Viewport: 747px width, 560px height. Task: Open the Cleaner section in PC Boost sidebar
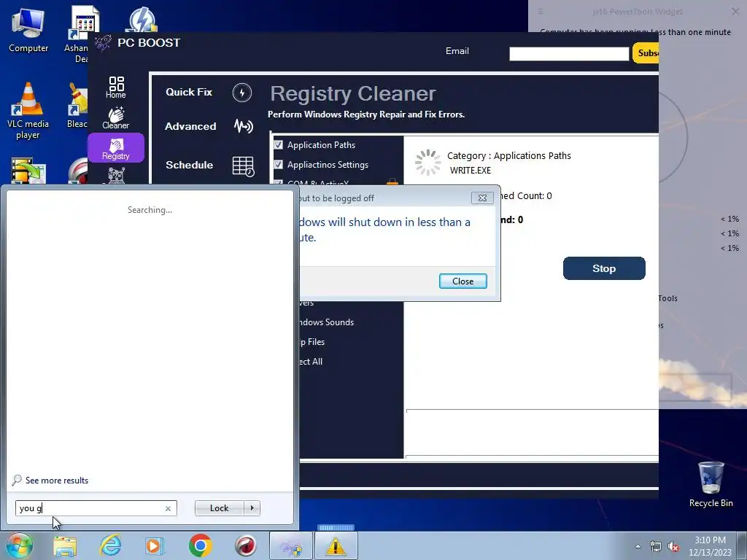tap(116, 117)
